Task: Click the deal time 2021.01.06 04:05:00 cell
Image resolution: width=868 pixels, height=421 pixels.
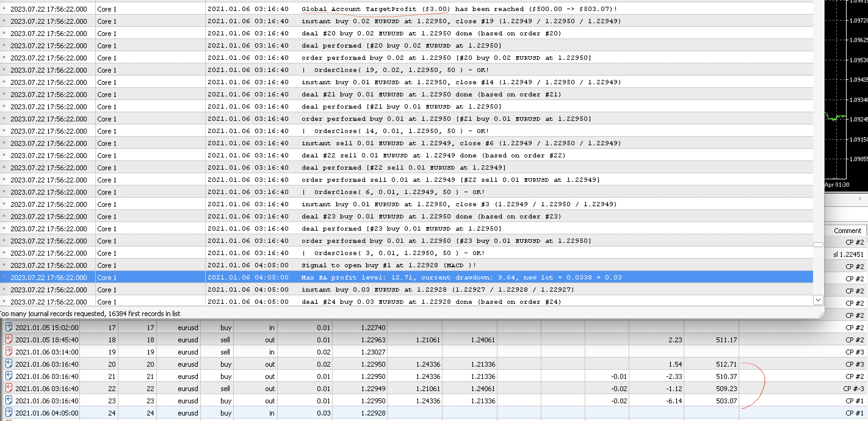Action: coord(47,413)
